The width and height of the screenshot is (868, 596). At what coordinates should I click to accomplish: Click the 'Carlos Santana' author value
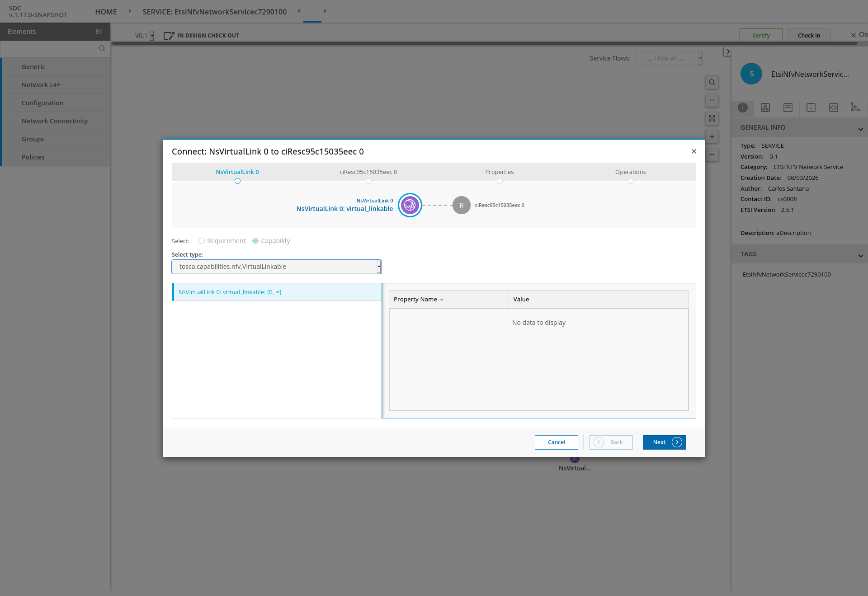788,189
